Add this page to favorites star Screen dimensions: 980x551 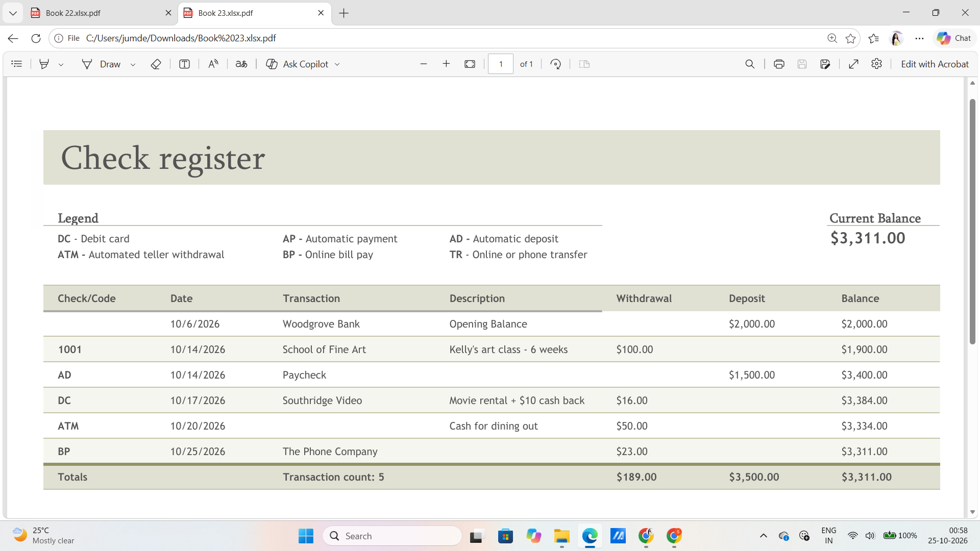pyautogui.click(x=850, y=38)
